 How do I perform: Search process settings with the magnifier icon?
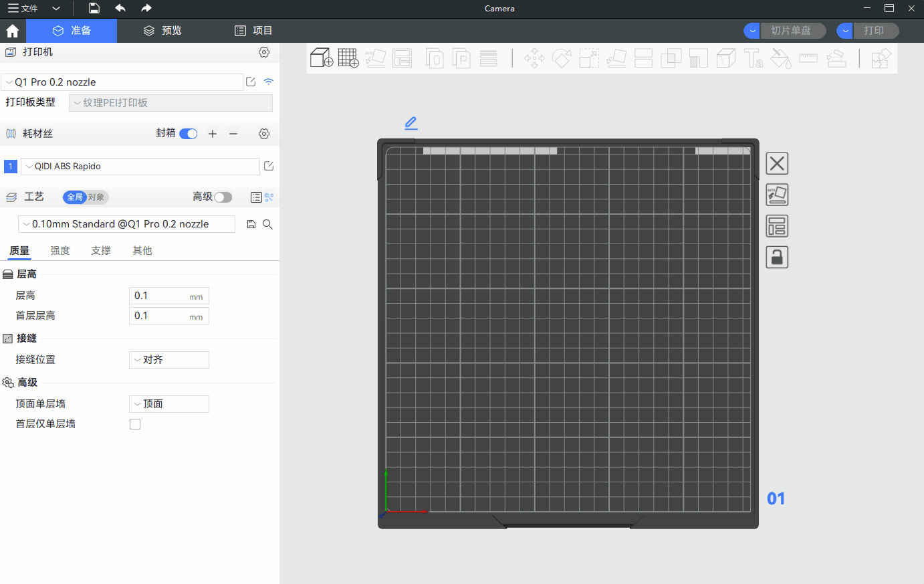point(267,225)
